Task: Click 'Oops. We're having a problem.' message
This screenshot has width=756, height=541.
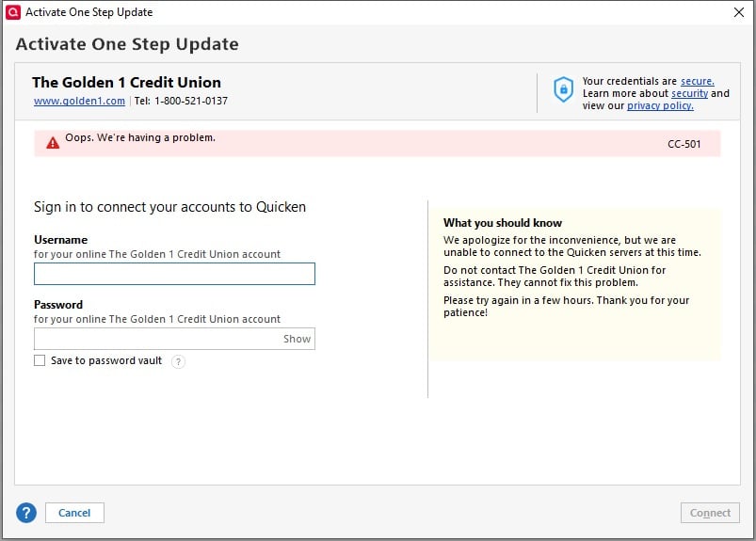Action: (x=140, y=137)
